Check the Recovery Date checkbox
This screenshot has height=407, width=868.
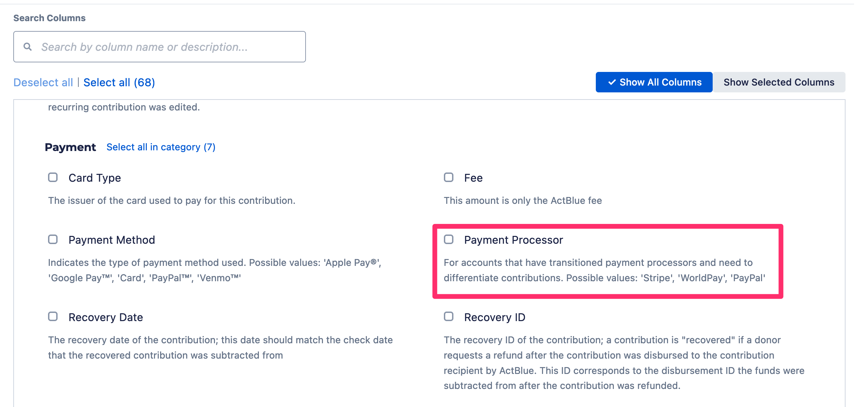pyautogui.click(x=53, y=317)
